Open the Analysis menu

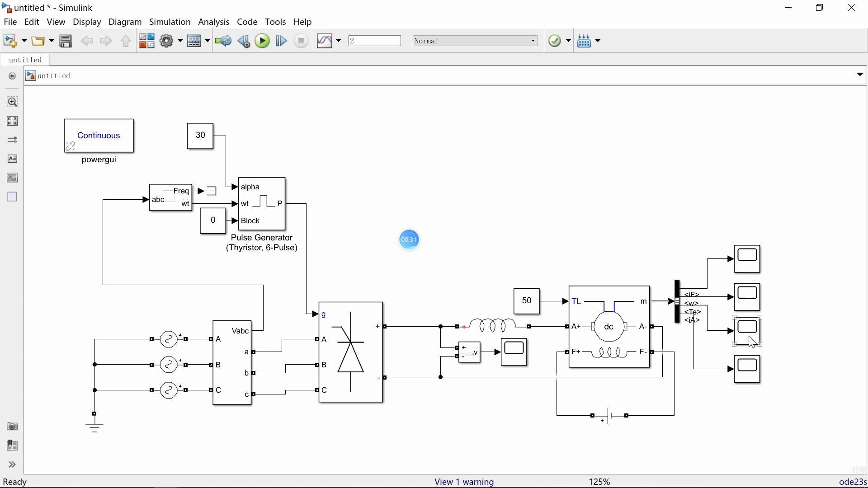point(214,22)
